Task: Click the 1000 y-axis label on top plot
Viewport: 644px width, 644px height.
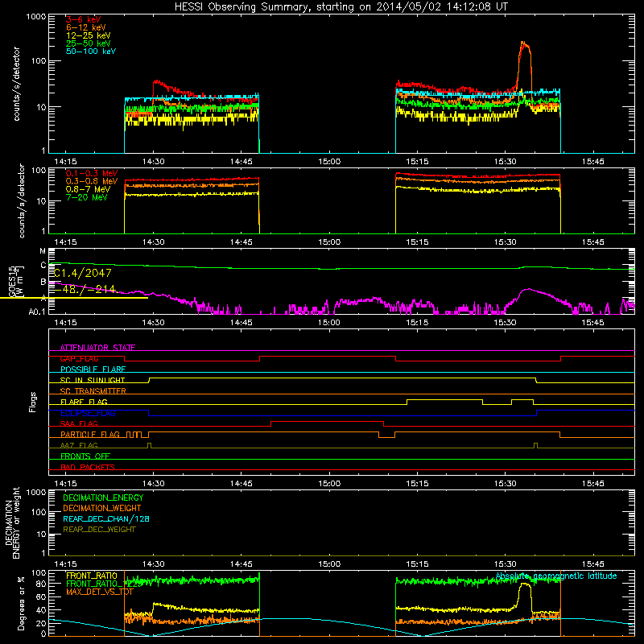Action: [x=36, y=17]
